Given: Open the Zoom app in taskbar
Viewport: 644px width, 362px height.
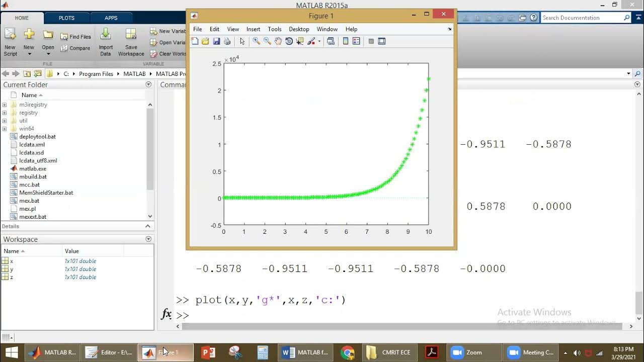Looking at the screenshot, I should pyautogui.click(x=473, y=352).
